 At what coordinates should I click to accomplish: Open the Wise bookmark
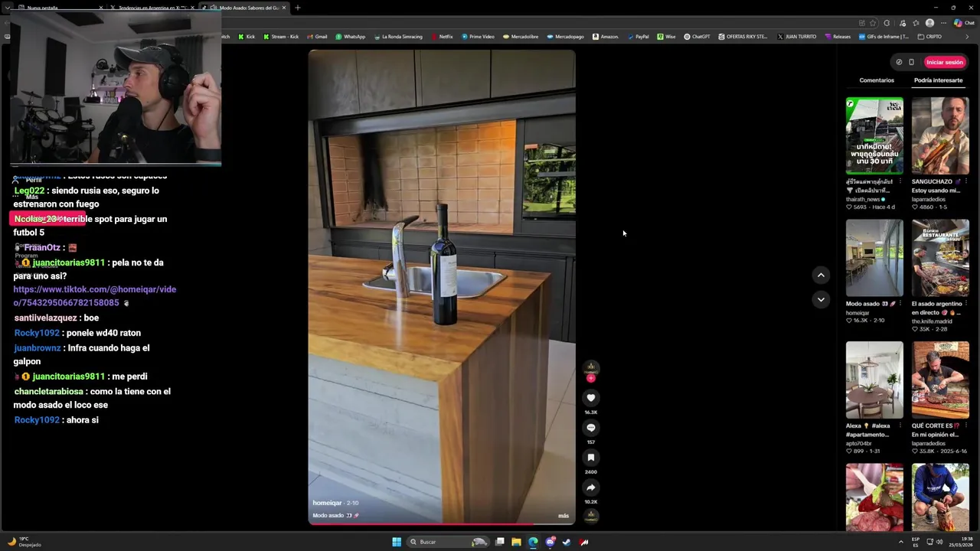tap(666, 37)
